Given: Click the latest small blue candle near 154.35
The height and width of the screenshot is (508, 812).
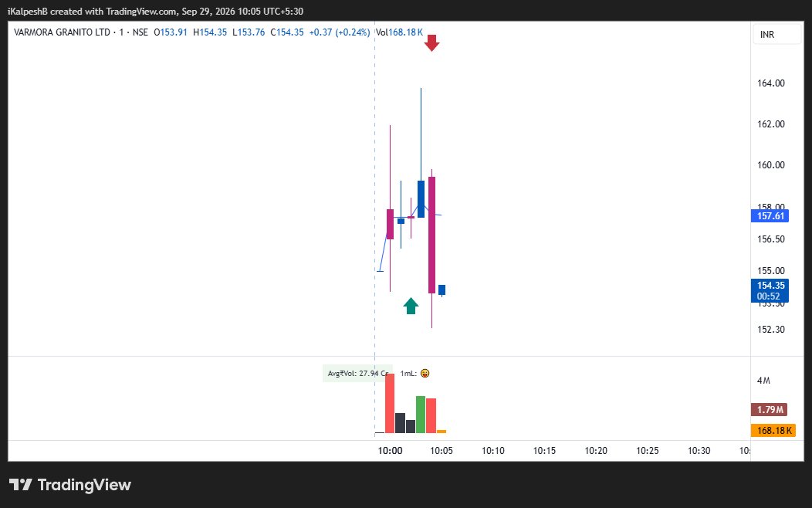Looking at the screenshot, I should click(x=442, y=290).
